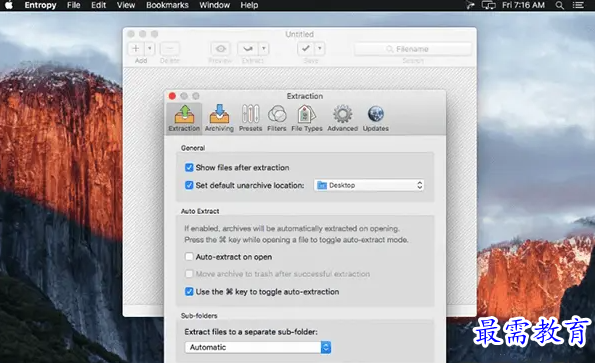597x363 pixels.
Task: Click the Save checkmark icon in Untitled window
Action: (x=305, y=49)
